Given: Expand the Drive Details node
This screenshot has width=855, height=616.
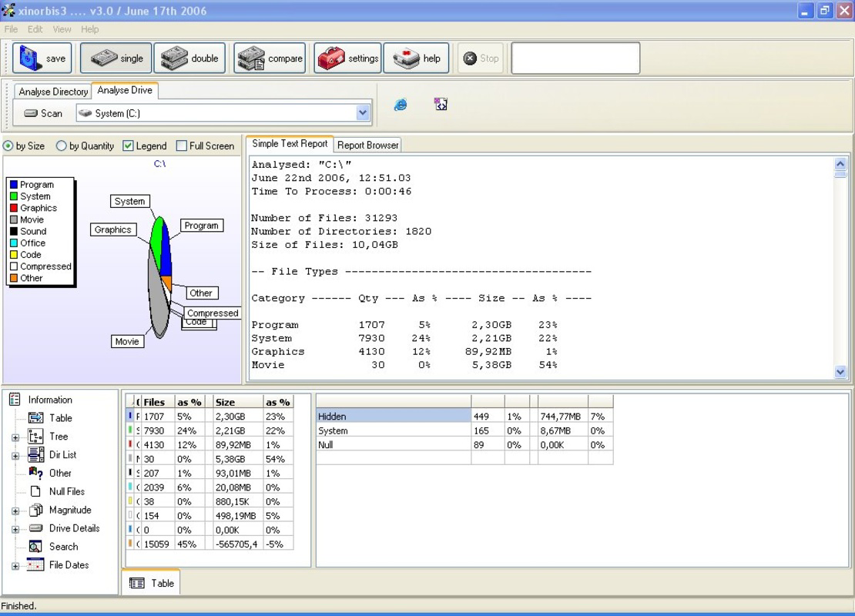Looking at the screenshot, I should pos(15,529).
